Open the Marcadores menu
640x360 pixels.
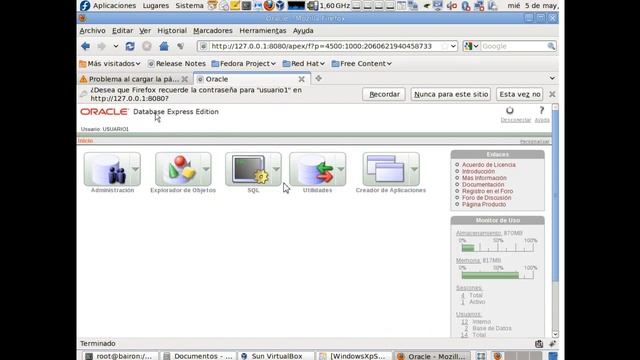tap(213, 31)
